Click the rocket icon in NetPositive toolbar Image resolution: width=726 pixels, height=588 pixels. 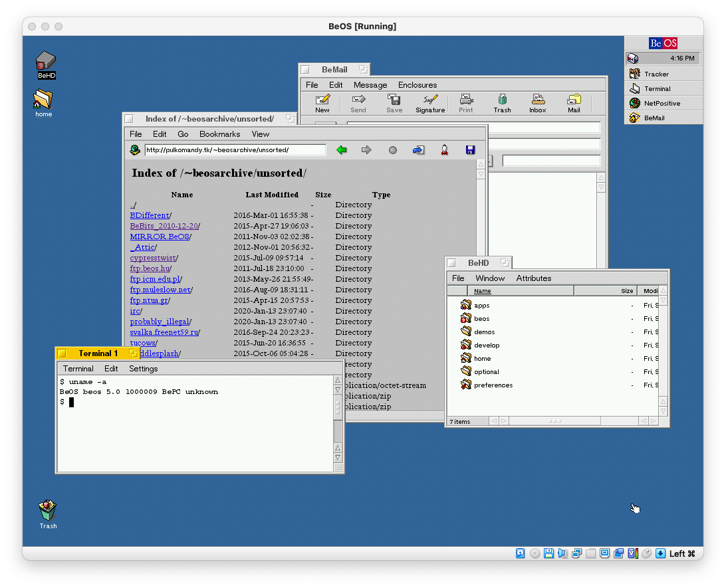[x=445, y=150]
